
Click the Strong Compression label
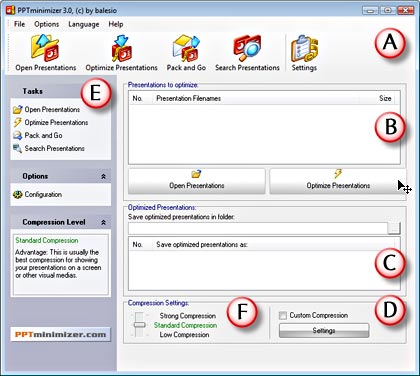pyautogui.click(x=188, y=316)
